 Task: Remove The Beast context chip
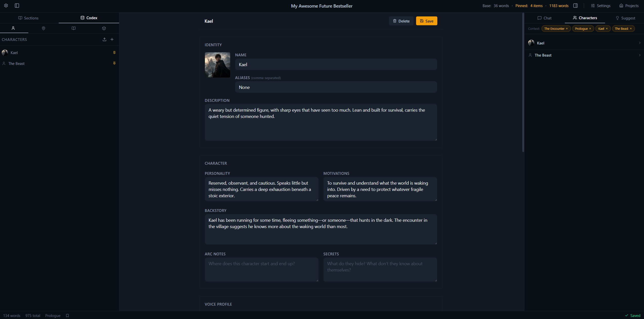(x=631, y=29)
